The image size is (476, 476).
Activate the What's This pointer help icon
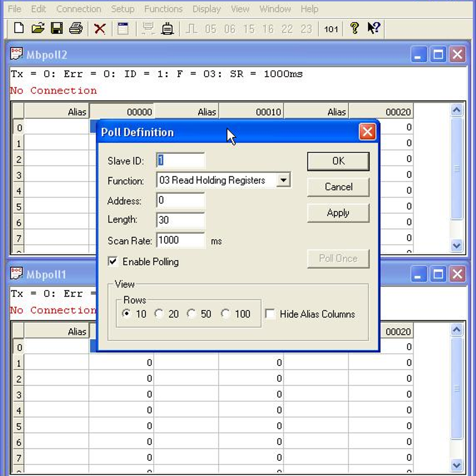pos(374,28)
